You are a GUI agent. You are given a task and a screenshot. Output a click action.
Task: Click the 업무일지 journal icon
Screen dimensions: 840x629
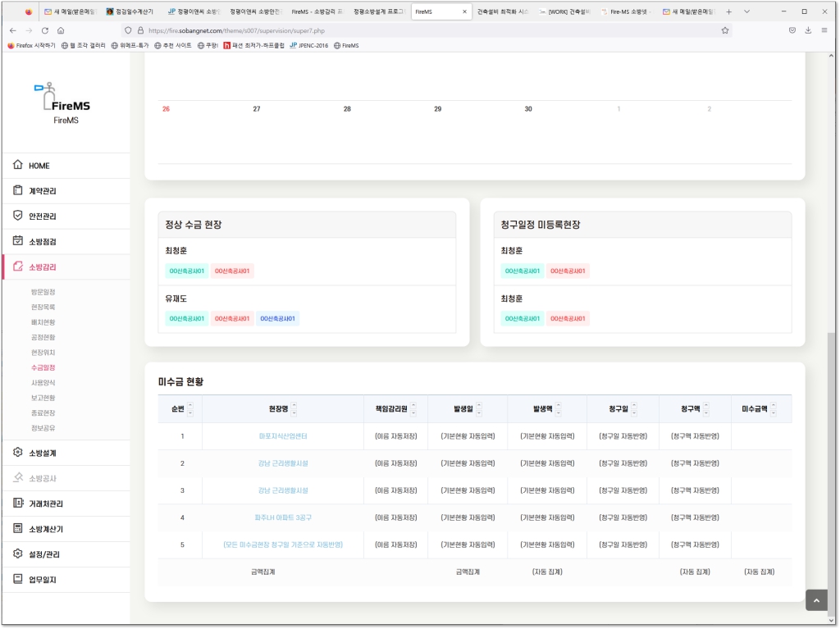(x=18, y=579)
